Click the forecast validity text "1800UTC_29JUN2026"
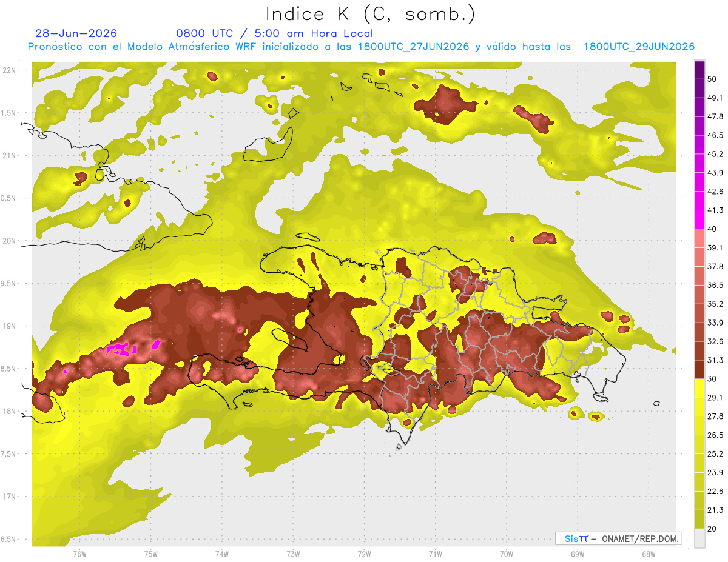Screen dimensions: 728x562 pyautogui.click(x=639, y=47)
